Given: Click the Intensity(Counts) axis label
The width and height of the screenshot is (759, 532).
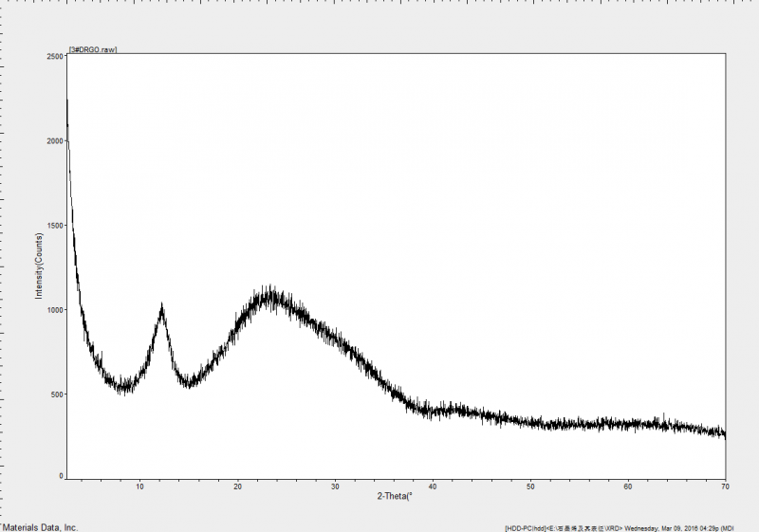Looking at the screenshot, I should tap(39, 266).
